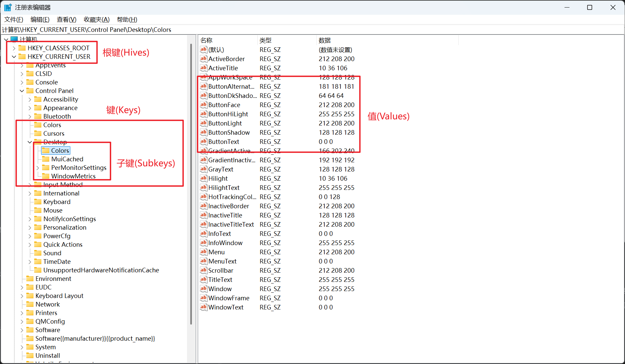625x364 pixels.
Task: Click the folder icon for Software key
Action: (x=30, y=330)
